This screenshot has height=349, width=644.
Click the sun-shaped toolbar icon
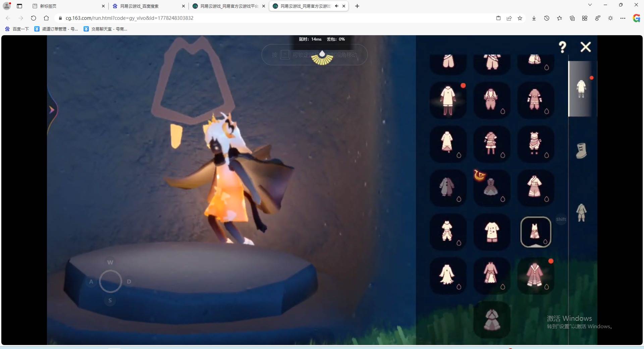point(610,18)
